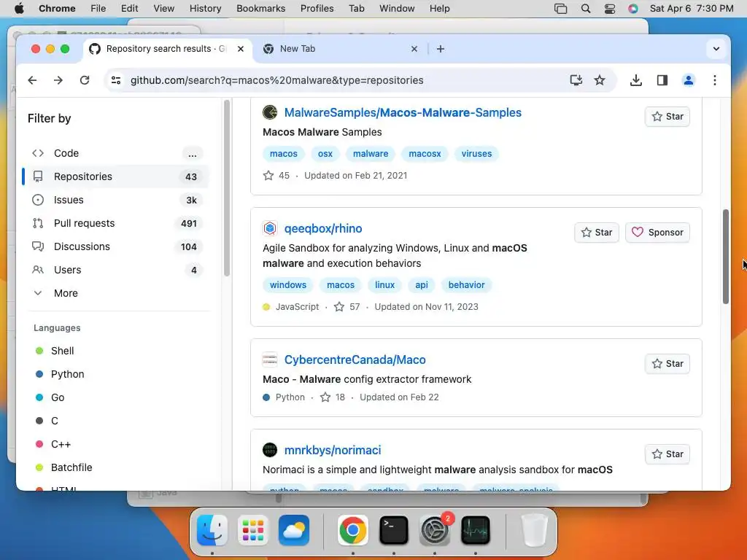Click the behavior topic tag
This screenshot has height=560, width=747.
pyautogui.click(x=466, y=285)
